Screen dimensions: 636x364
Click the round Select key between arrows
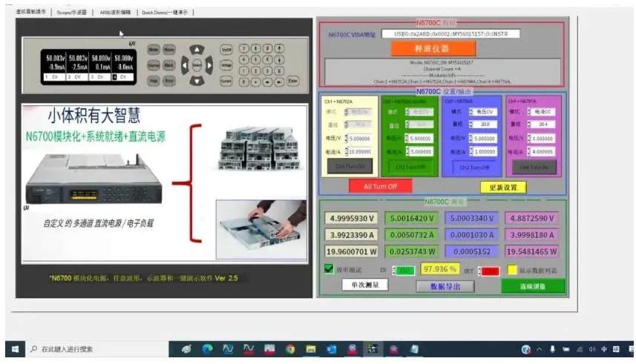coord(197,65)
